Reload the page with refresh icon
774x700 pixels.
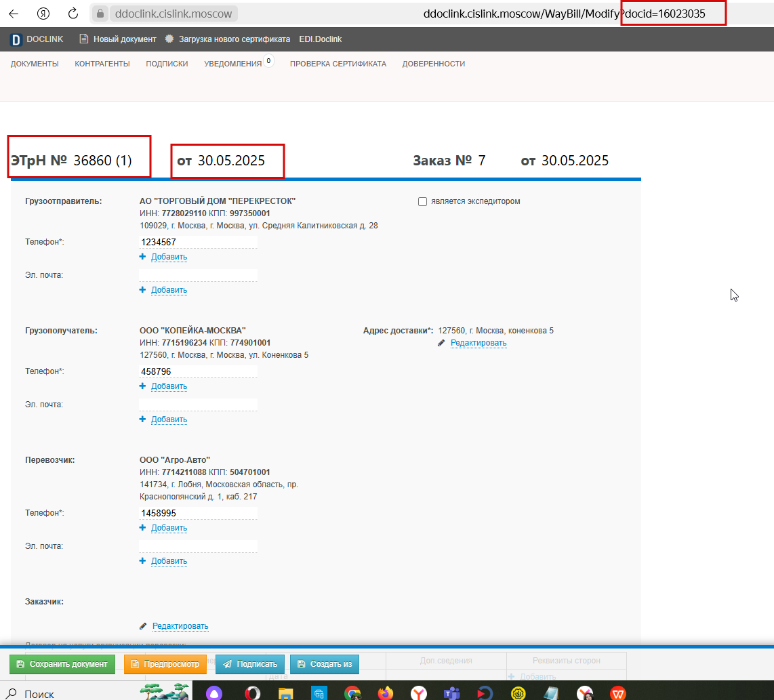[73, 14]
